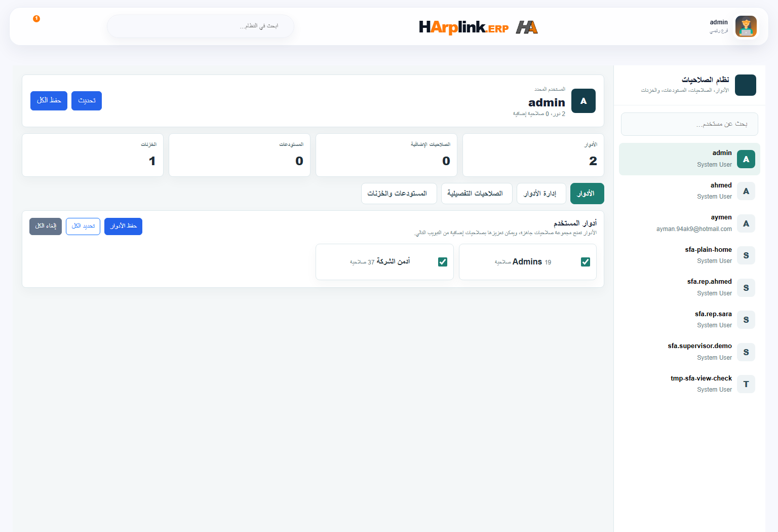Click the A avatar beside ahmed
This screenshot has height=532, width=778.
(746, 191)
